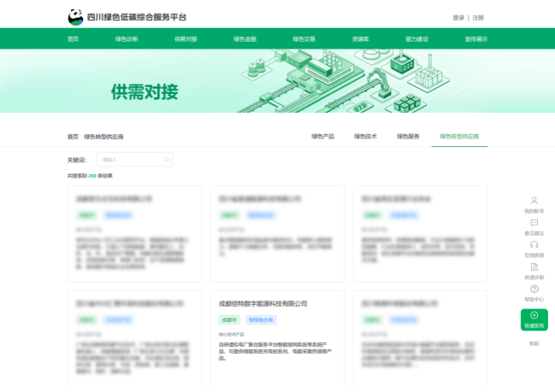The height and width of the screenshot is (392, 555).
Task: Open 成都倍特数字能源科技有限公司 company title
Action: click(x=263, y=303)
